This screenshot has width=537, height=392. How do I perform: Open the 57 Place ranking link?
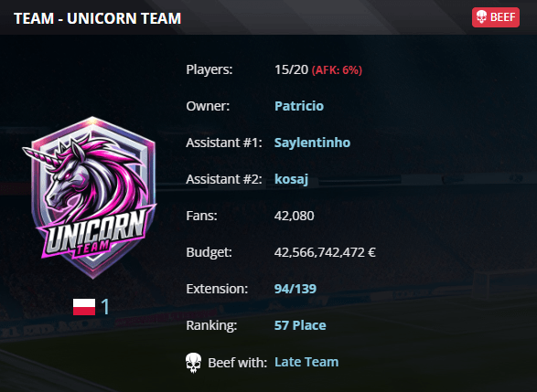pos(300,325)
